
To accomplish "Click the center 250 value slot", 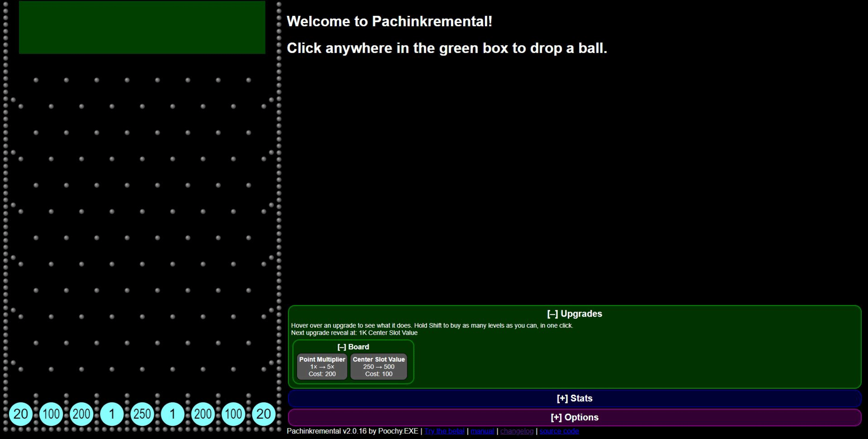I will point(142,414).
